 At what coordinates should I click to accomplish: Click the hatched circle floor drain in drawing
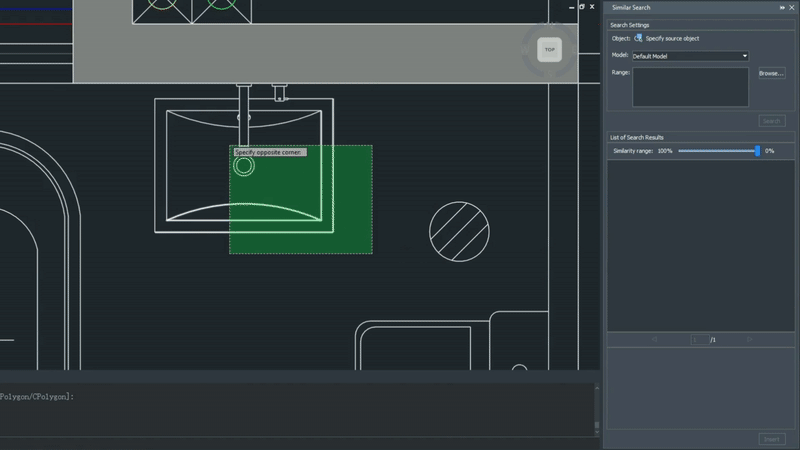(x=459, y=232)
